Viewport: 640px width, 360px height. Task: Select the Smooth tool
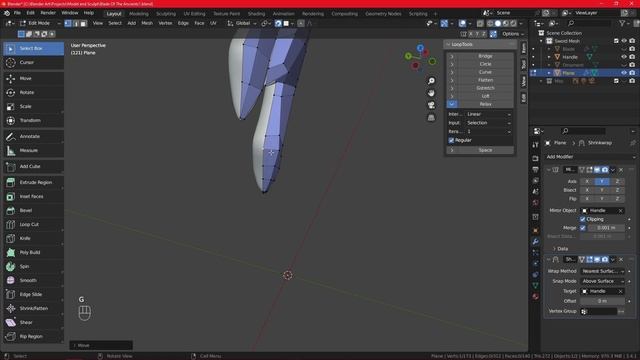click(x=33, y=280)
